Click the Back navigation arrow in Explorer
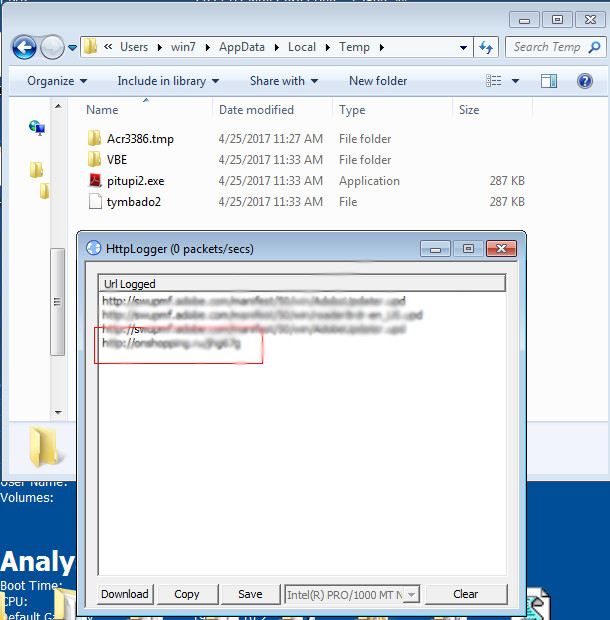 click(x=24, y=47)
